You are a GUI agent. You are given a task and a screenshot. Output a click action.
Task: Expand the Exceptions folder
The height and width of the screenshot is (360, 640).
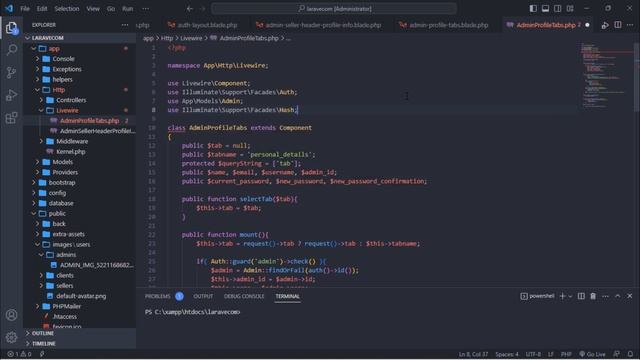coord(80,69)
